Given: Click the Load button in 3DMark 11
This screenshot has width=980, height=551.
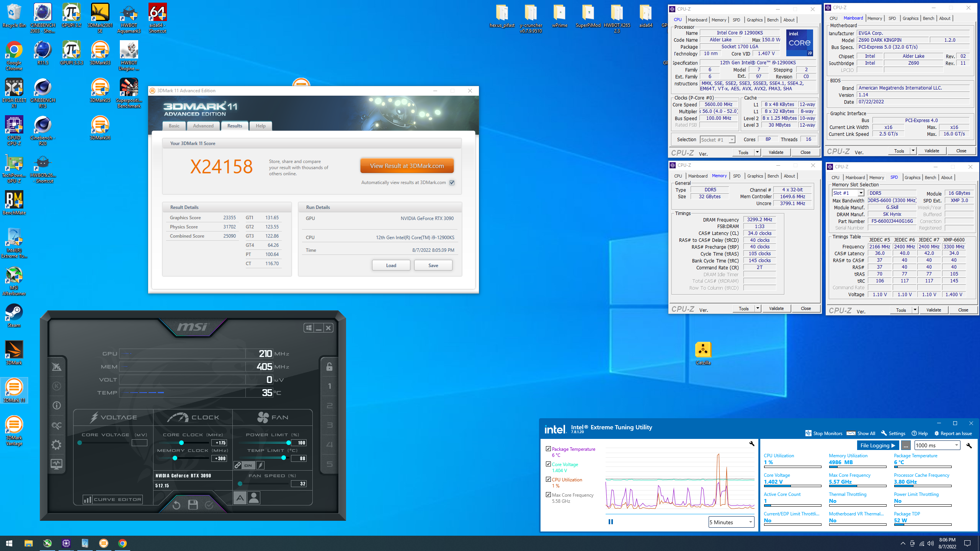Looking at the screenshot, I should tap(391, 265).
